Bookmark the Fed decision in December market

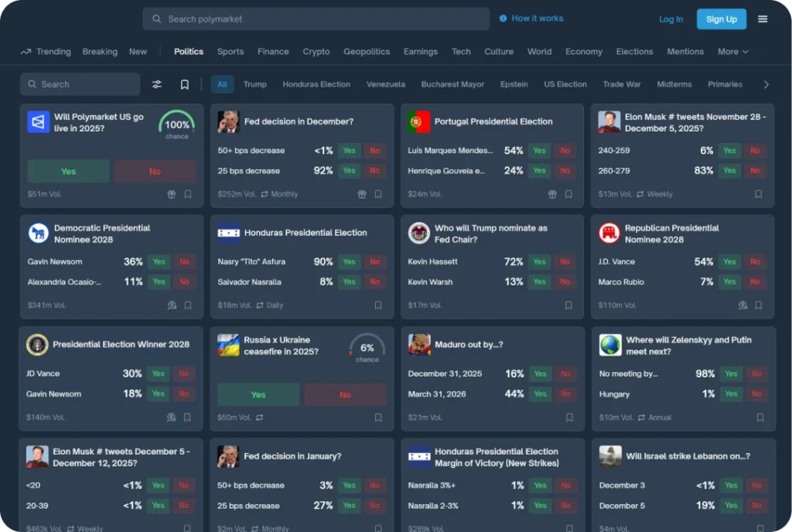point(378,194)
